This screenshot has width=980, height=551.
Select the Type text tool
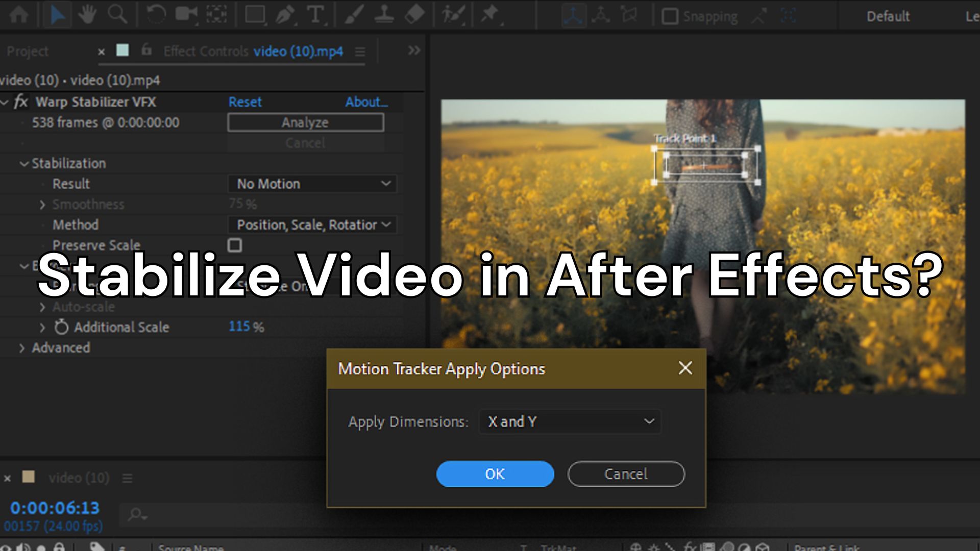point(316,15)
